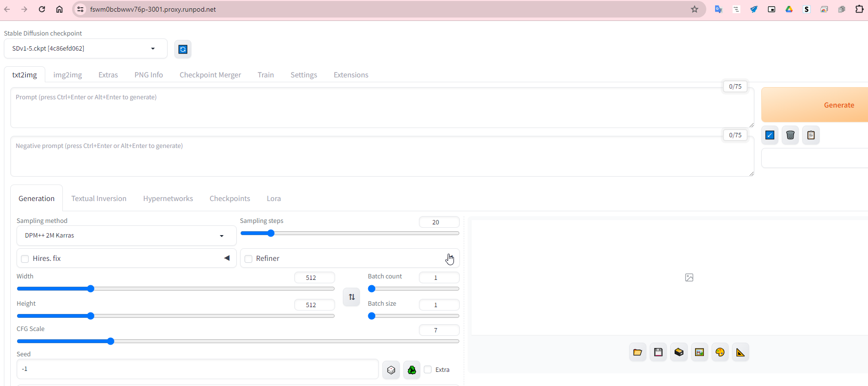Expand Hires. fix section triangle
The image size is (868, 386).
coord(227,258)
